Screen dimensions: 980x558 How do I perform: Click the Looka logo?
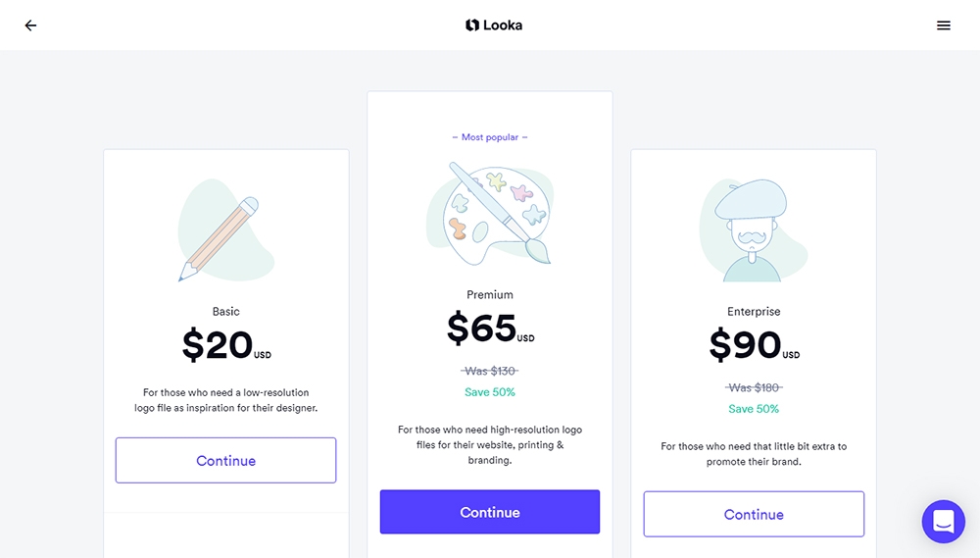click(494, 25)
